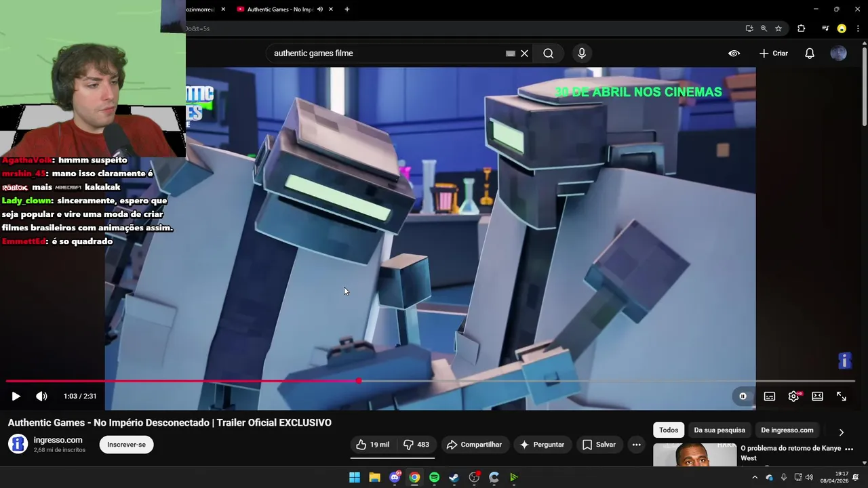Open YouTube notifications bell
The height and width of the screenshot is (488, 868).
(810, 54)
